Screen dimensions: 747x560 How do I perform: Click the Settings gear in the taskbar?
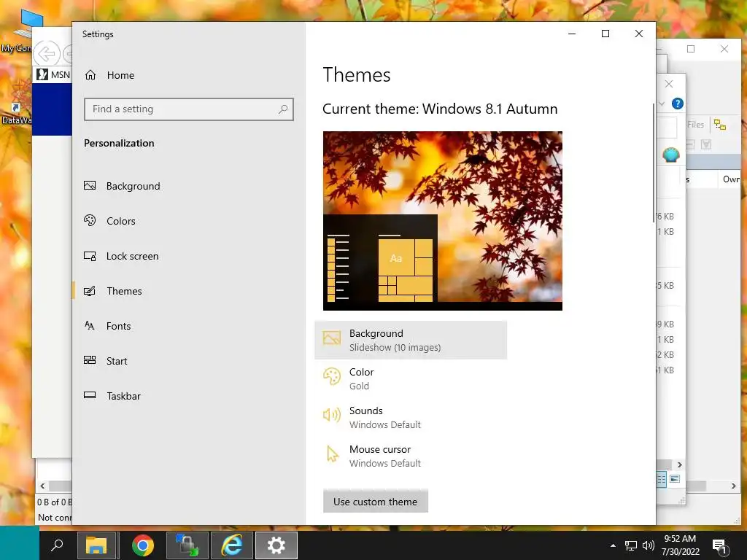(276, 545)
